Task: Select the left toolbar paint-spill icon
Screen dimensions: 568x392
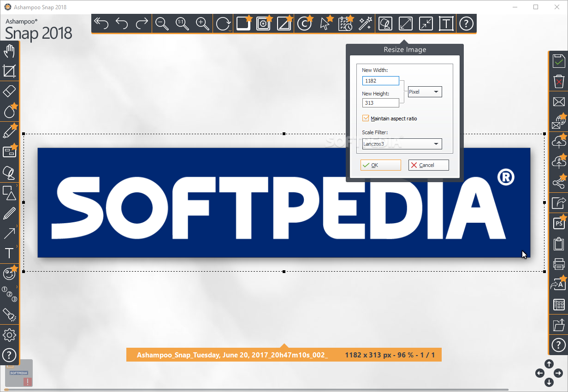Action: click(x=9, y=172)
